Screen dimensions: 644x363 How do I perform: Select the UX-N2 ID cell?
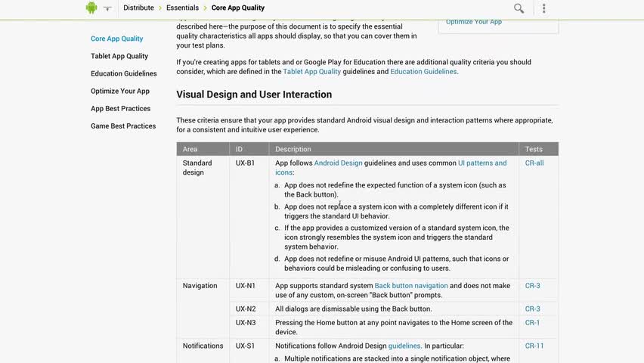tap(245, 309)
